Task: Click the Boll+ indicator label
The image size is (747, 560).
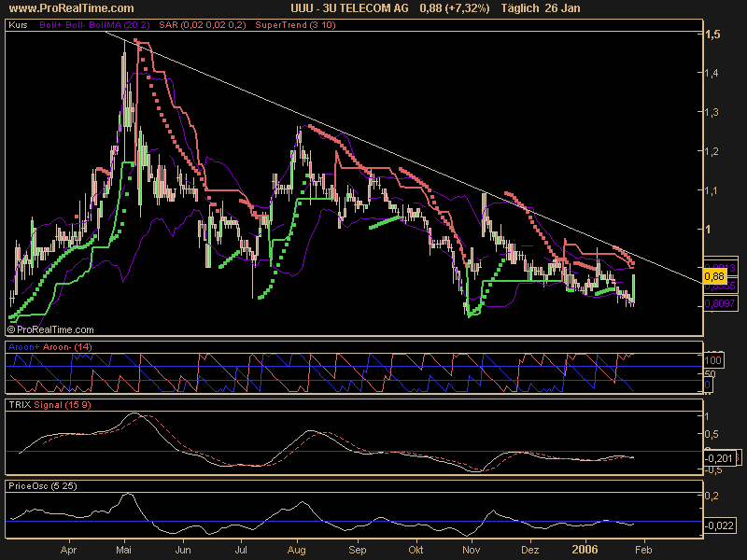Action: 51,25
